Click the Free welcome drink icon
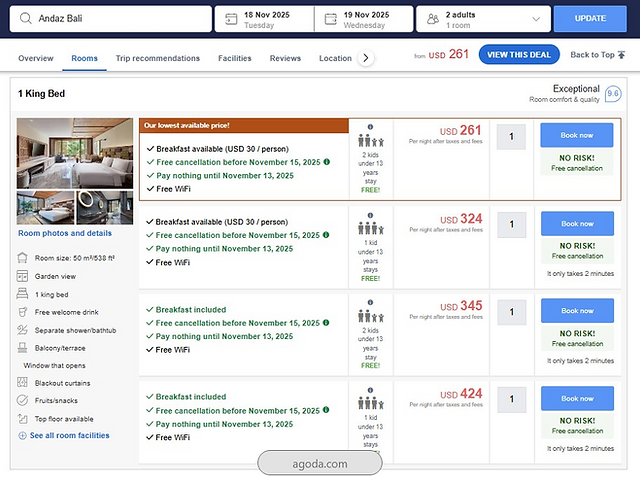This screenshot has height=483, width=640. pos(22,312)
